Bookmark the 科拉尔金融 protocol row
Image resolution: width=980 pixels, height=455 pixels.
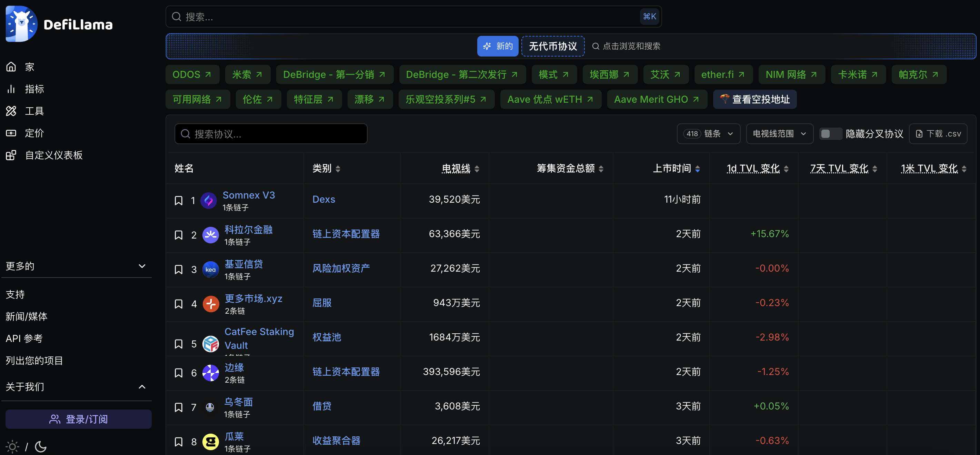pyautogui.click(x=178, y=235)
